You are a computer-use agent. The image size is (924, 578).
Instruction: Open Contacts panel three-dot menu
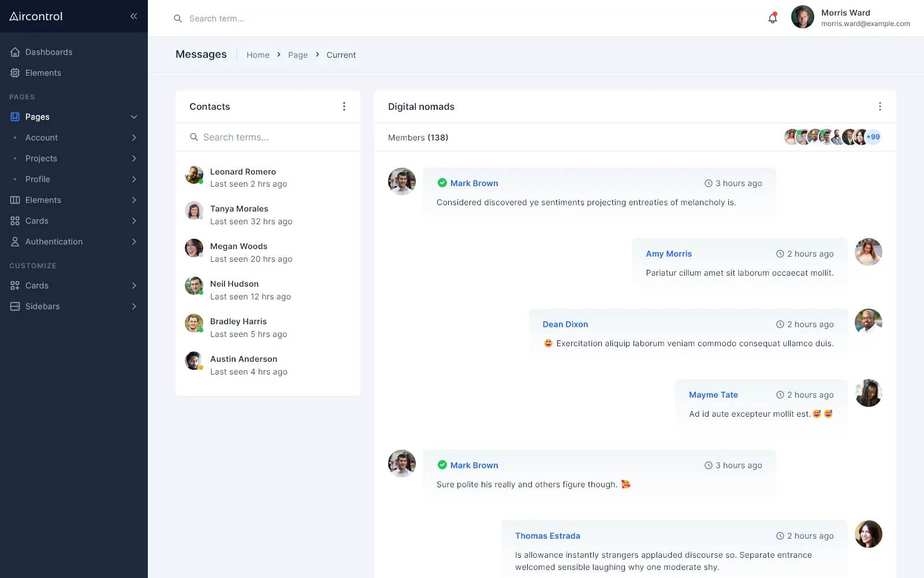tap(344, 106)
